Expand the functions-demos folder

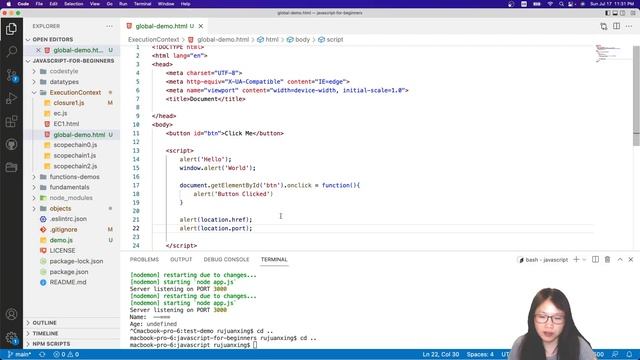pyautogui.click(x=74, y=177)
